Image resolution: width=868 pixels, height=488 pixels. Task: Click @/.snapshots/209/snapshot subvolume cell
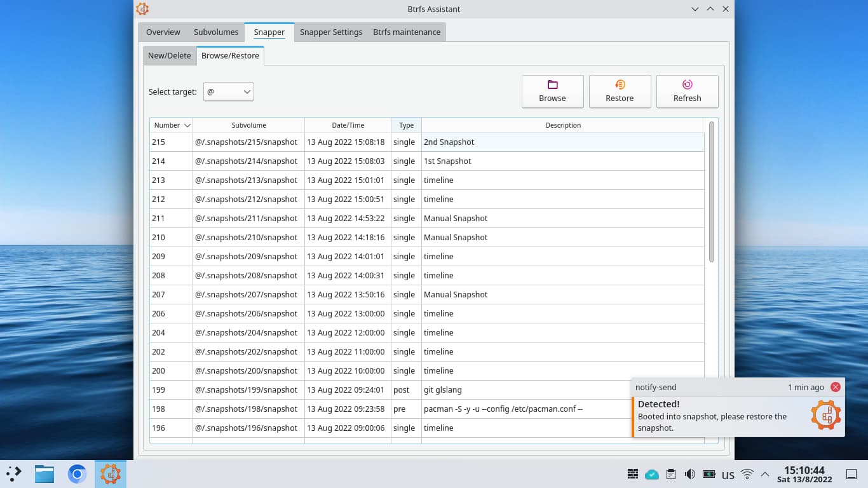coord(248,256)
